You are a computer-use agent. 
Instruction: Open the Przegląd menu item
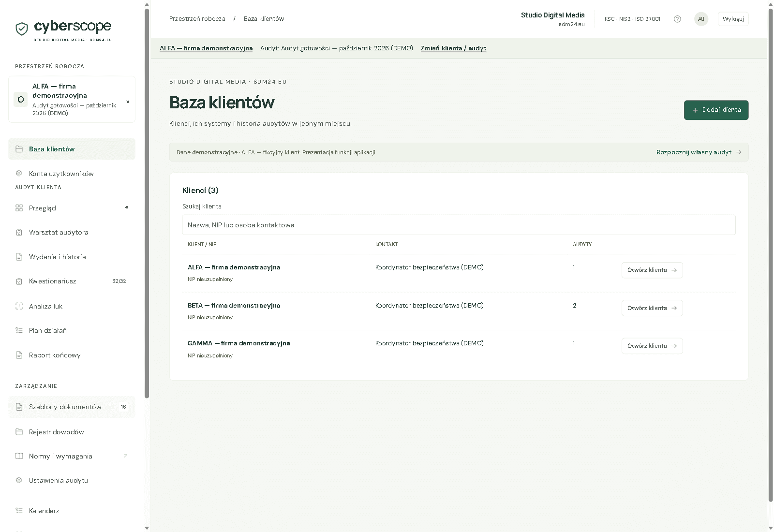tap(72, 208)
